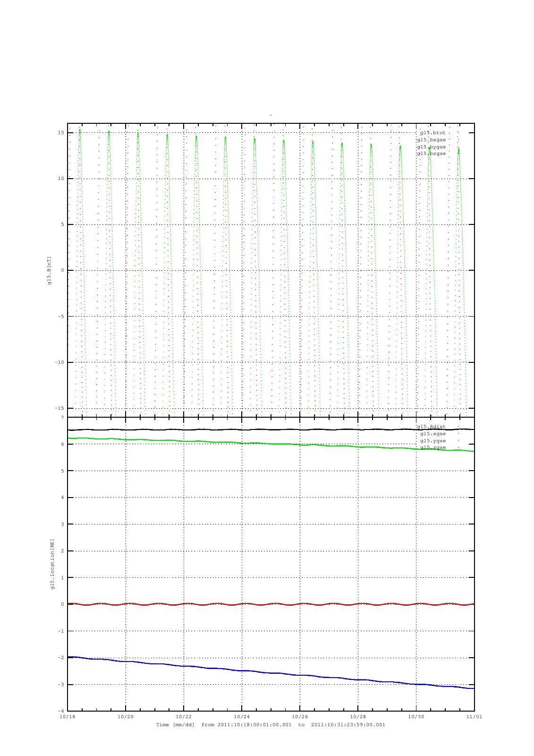Select the 10 tick on the B[nT] axis
534x756 pixels.
click(61, 179)
